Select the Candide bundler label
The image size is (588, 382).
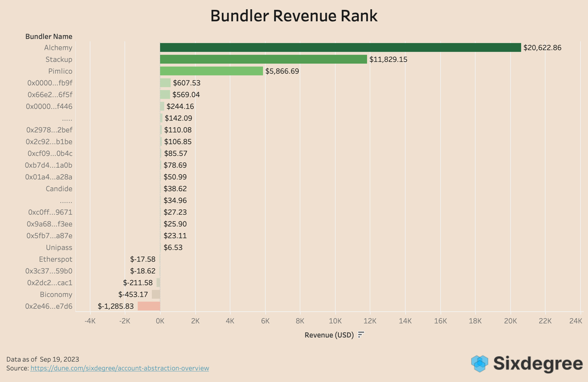(59, 189)
